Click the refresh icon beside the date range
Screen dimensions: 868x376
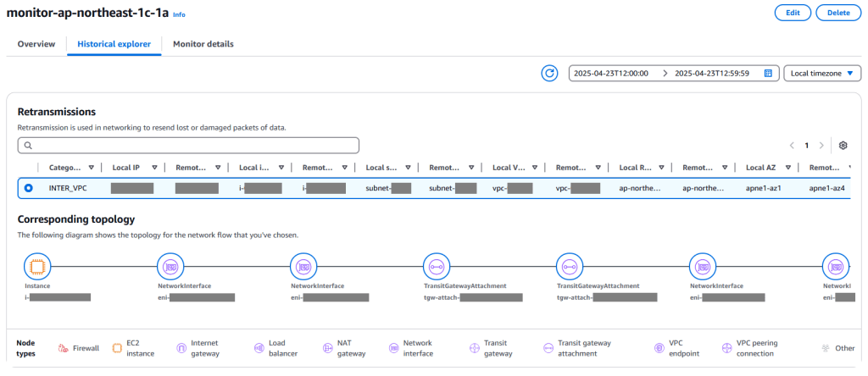pos(549,74)
